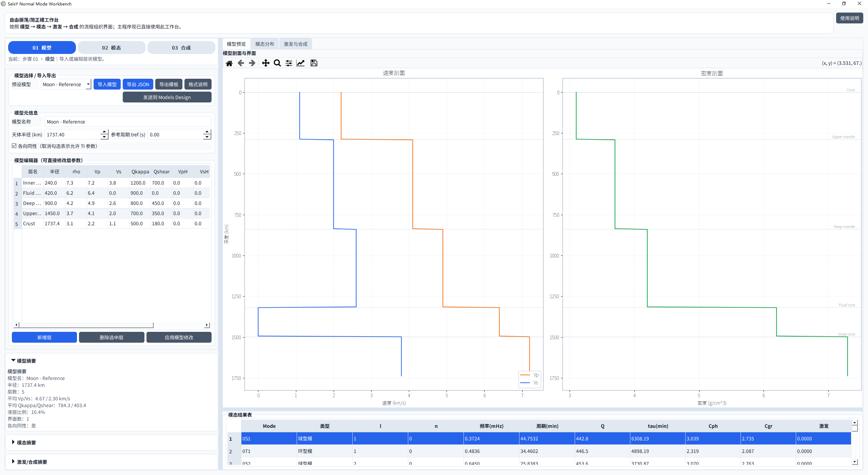Click the Home reset view icon
Screen dimensions: 868x475
coord(229,63)
